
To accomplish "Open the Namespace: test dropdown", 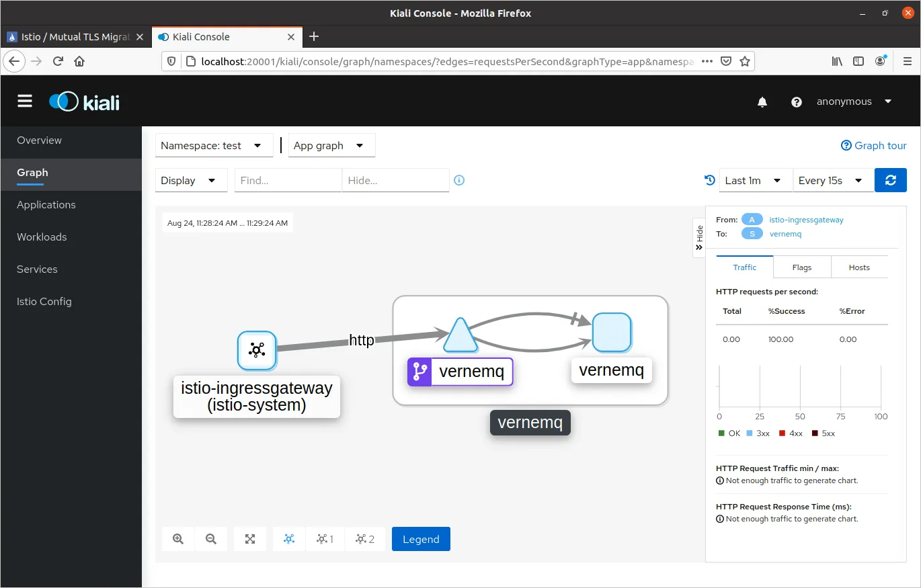I will tap(214, 146).
